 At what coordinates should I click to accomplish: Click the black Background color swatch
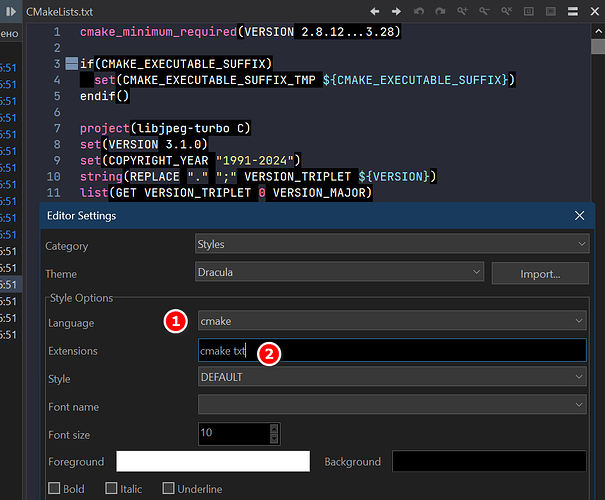coord(489,461)
